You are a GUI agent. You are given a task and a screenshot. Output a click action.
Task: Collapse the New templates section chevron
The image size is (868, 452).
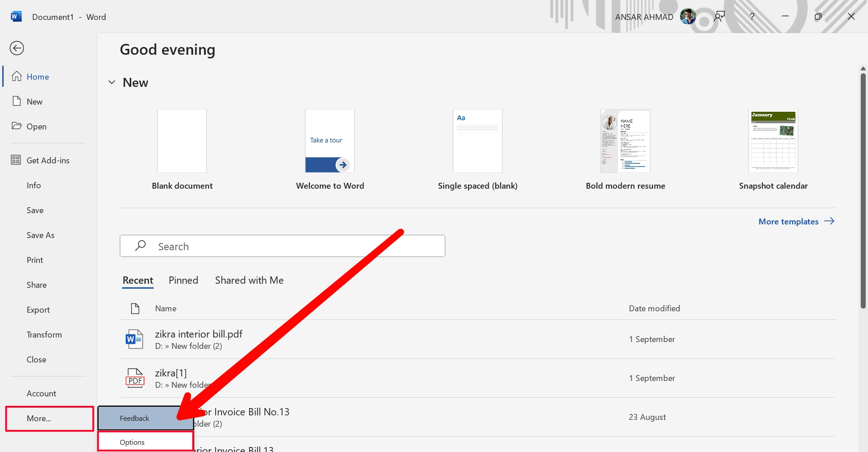click(111, 82)
